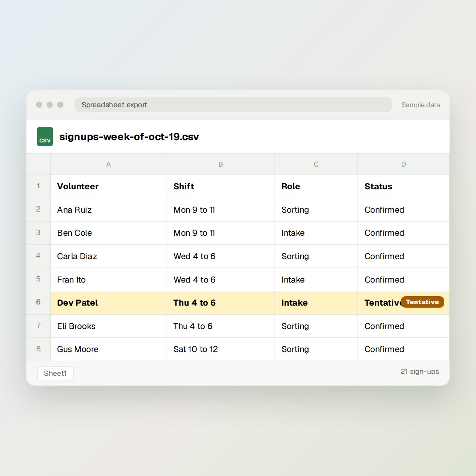Select highlighted row 6 by its number
The width and height of the screenshot is (476, 476).
click(38, 303)
